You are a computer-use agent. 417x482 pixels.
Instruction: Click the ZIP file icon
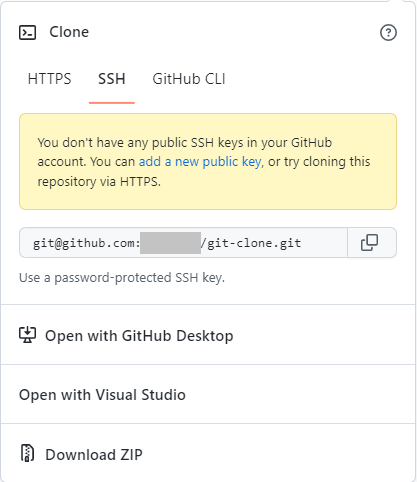(27, 453)
